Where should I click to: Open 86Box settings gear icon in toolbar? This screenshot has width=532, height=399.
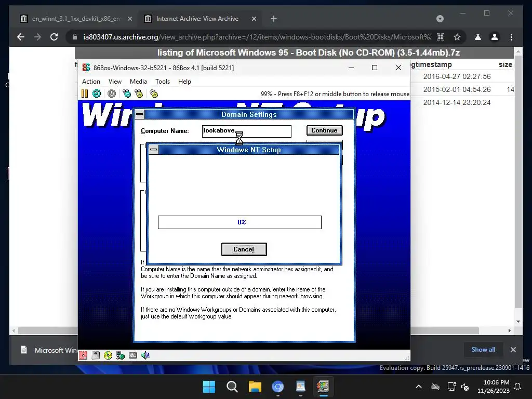(154, 94)
